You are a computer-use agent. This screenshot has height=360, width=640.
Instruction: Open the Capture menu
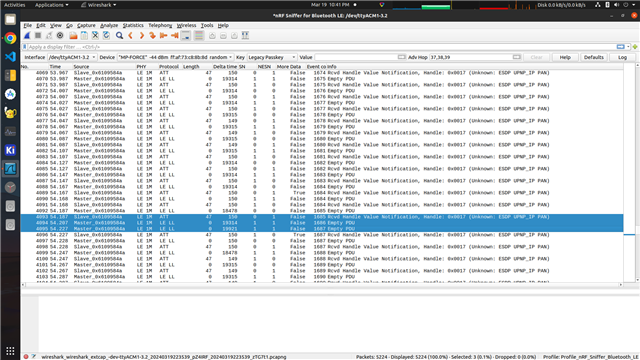coord(86,25)
